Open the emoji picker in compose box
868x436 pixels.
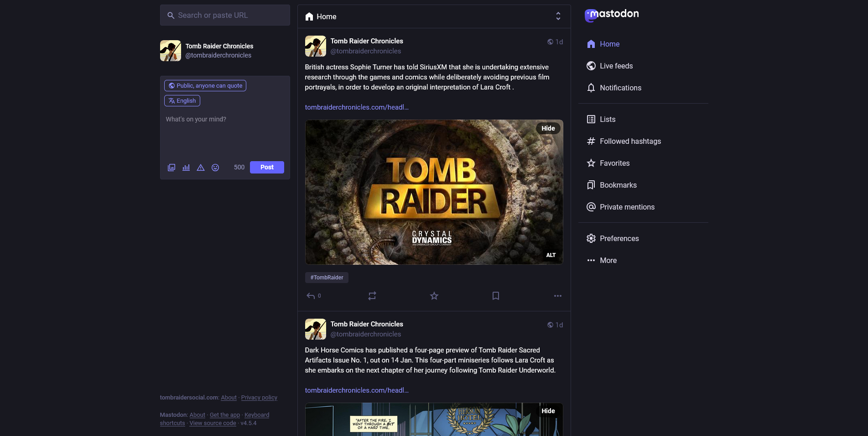coord(215,168)
